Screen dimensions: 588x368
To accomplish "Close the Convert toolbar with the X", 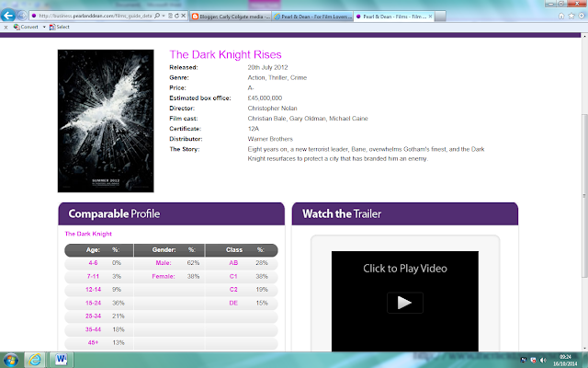I will (x=6, y=27).
